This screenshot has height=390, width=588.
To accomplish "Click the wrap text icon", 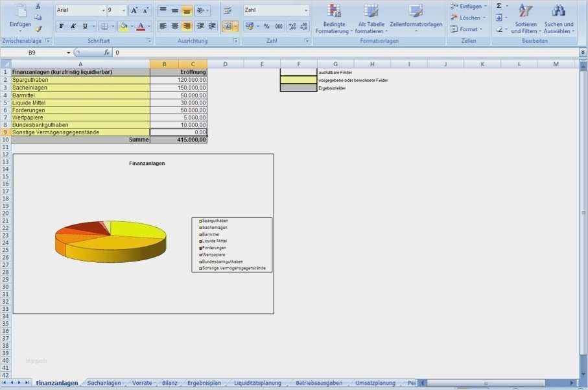I will click(228, 10).
